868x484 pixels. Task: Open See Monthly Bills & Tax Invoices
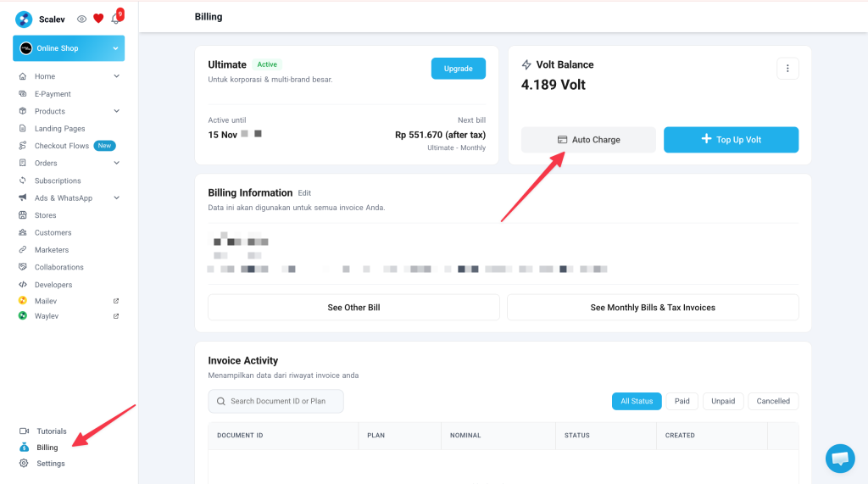point(653,308)
